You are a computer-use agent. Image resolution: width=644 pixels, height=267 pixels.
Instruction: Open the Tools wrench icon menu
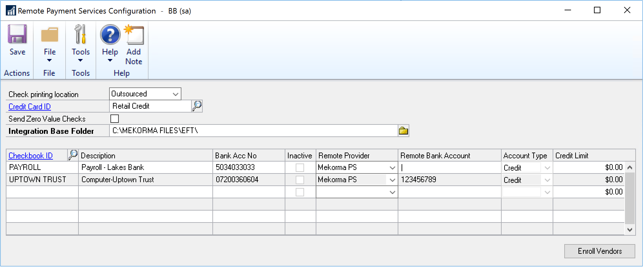tap(80, 35)
